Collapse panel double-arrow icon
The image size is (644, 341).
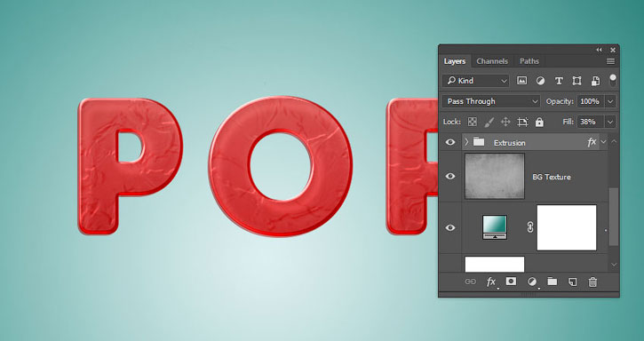tap(600, 50)
